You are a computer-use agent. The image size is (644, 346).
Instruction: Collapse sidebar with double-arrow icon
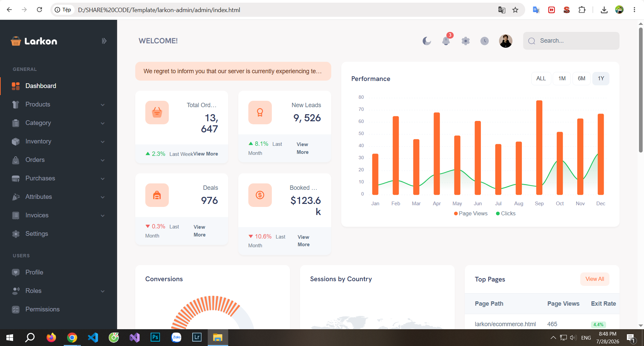point(104,41)
